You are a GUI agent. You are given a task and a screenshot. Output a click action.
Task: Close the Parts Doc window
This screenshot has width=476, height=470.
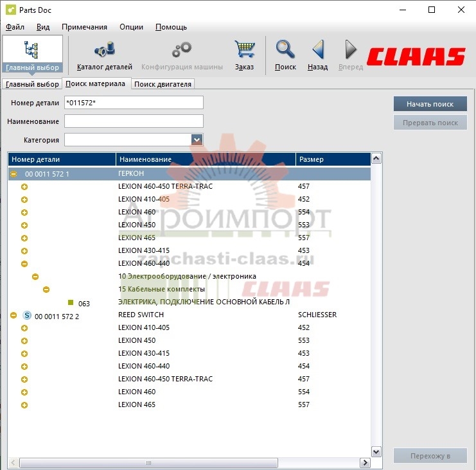(x=461, y=10)
